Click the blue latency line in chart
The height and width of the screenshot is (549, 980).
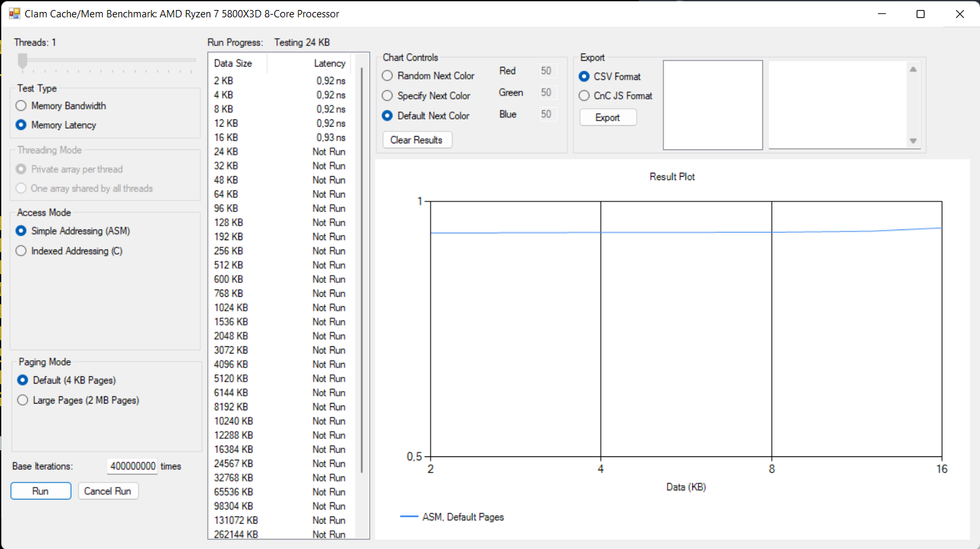tap(686, 232)
